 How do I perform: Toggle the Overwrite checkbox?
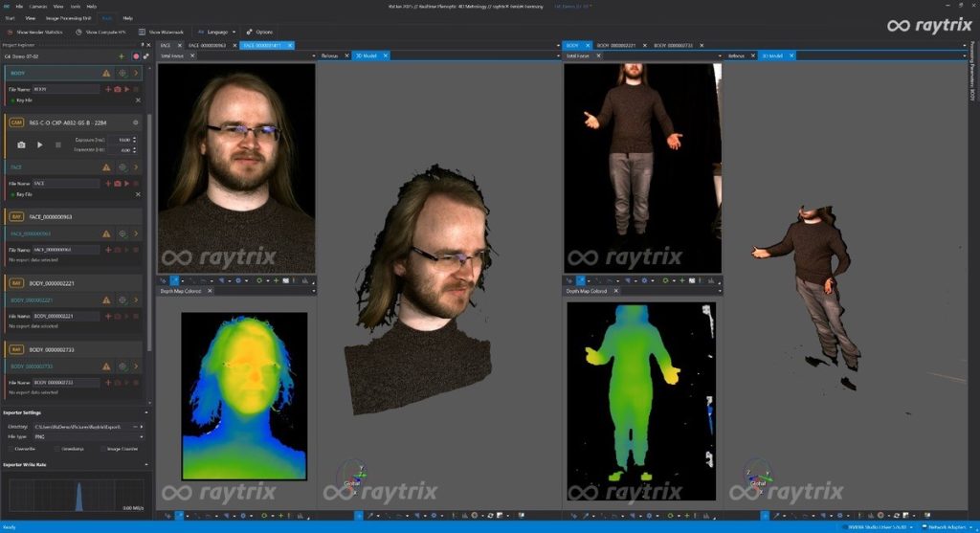(x=11, y=448)
